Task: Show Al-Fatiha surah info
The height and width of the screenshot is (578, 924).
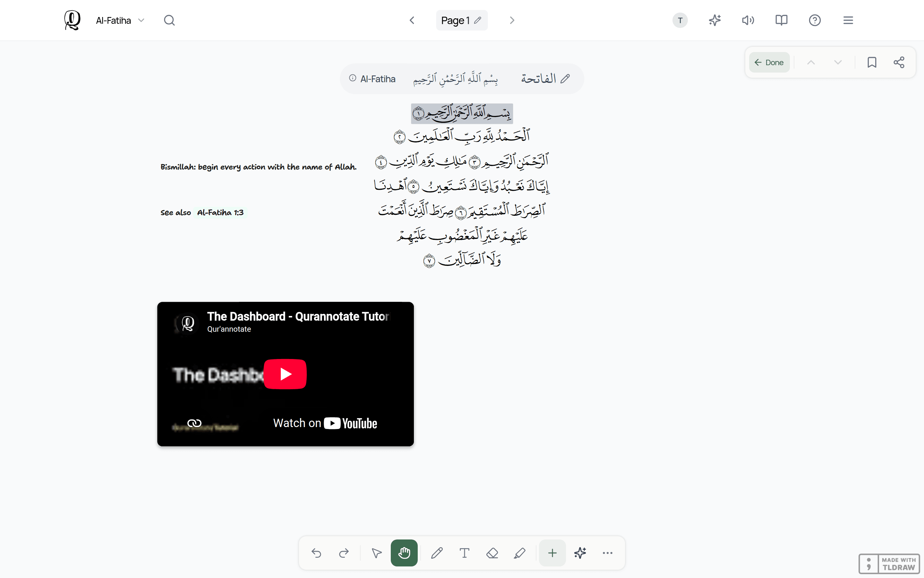Action: (x=352, y=78)
